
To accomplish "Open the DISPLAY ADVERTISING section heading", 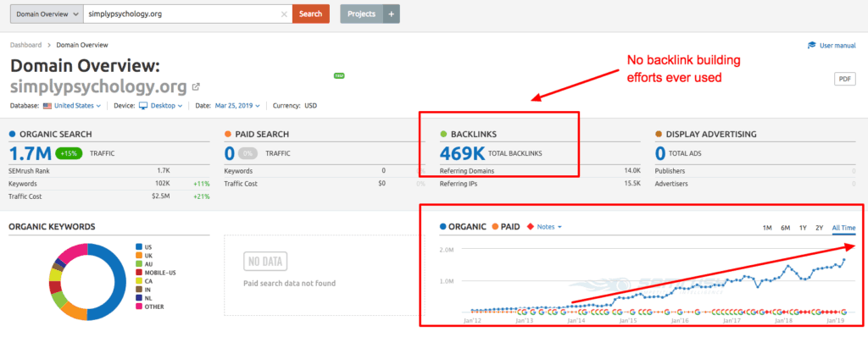I will 711,134.
